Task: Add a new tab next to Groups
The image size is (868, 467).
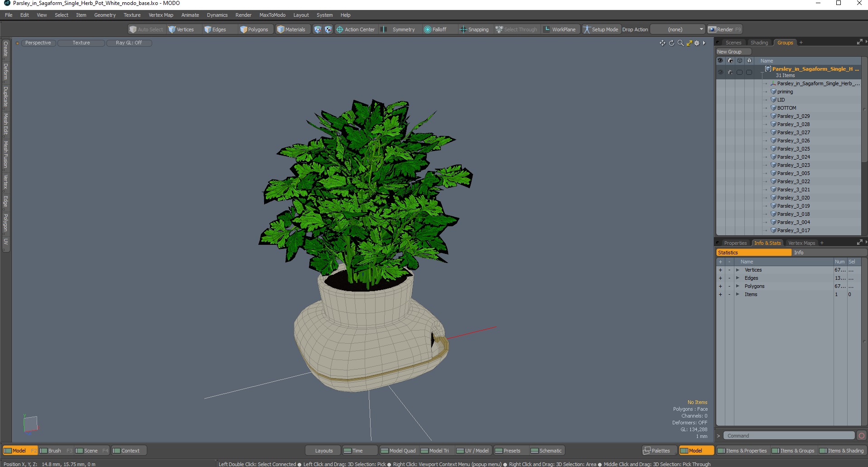Action: point(801,43)
